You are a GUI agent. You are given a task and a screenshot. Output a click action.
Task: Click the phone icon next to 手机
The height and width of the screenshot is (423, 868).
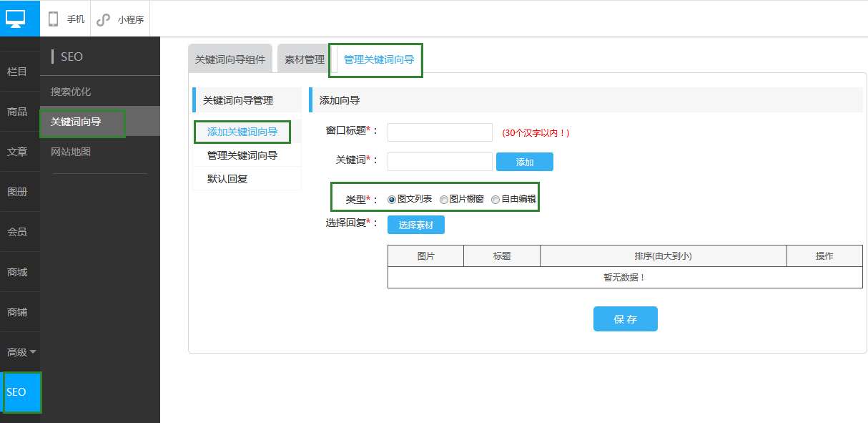(53, 19)
